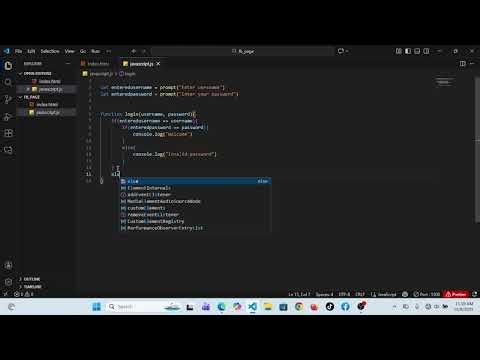The height and width of the screenshot is (360, 480).
Task: Open the Explorer view in activity bar
Action: (8, 66)
